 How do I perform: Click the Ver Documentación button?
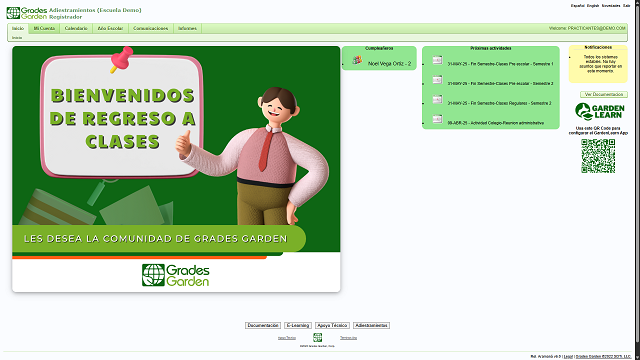[x=604, y=95]
